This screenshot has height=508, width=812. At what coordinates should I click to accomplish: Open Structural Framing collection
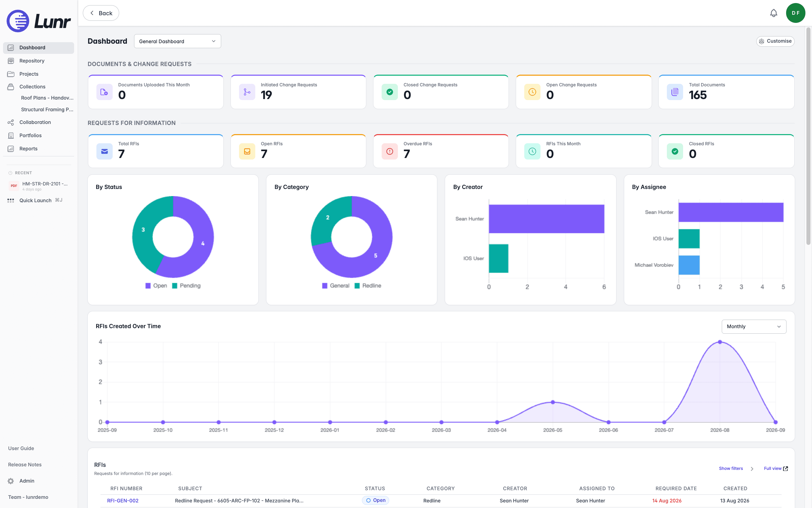47,109
